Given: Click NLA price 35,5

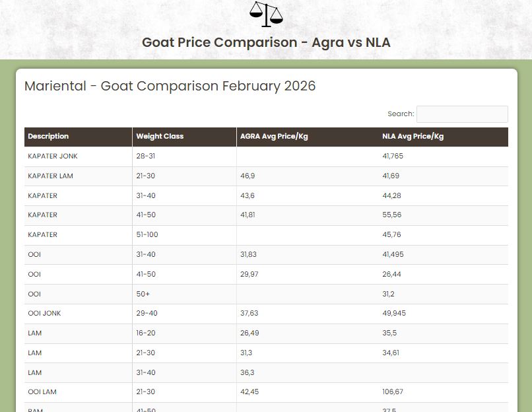Looking at the screenshot, I should click(389, 333).
